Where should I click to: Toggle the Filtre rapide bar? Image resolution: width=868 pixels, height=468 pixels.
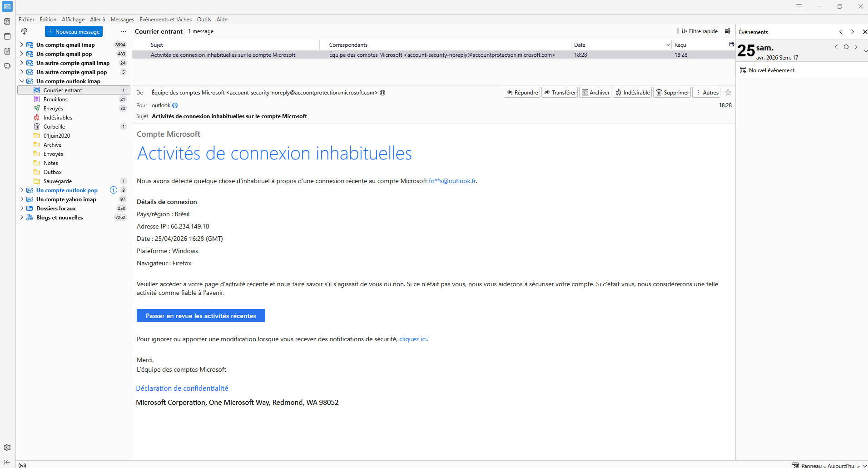(699, 31)
